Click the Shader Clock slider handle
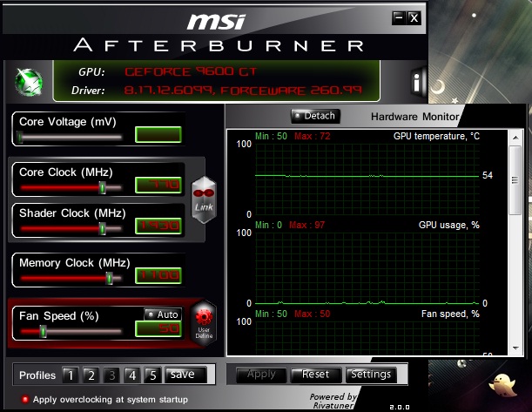532x412 pixels. [x=102, y=229]
